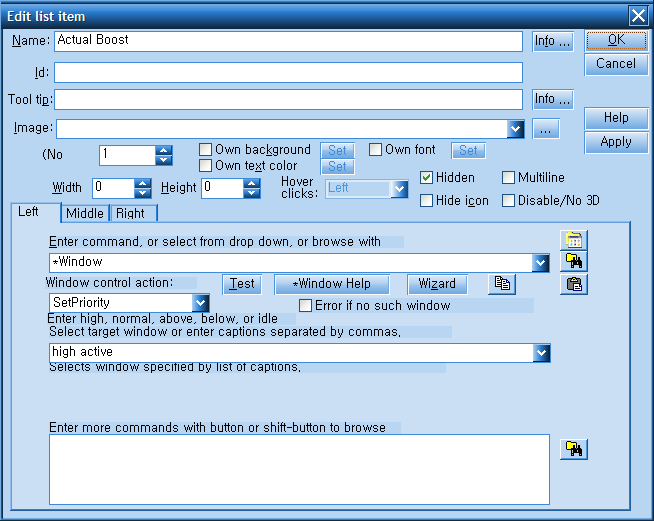The height and width of the screenshot is (521, 654).
Task: Select the Left tab
Action: click(36, 212)
